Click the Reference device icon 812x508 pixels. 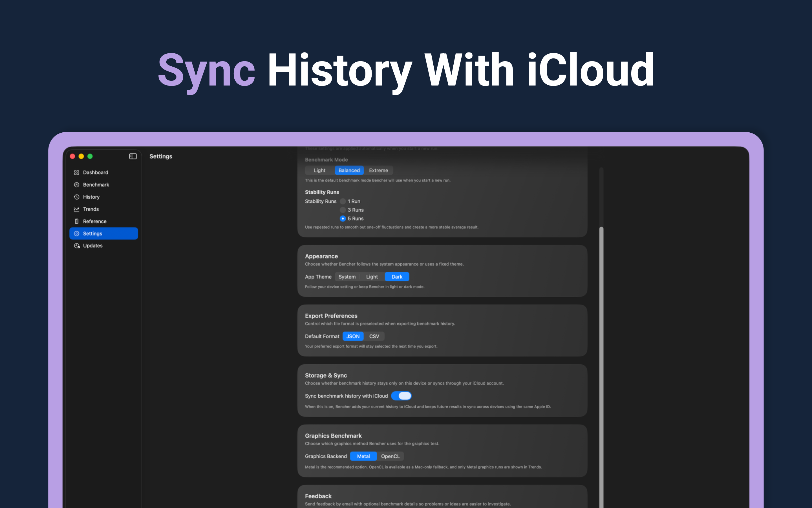tap(76, 222)
